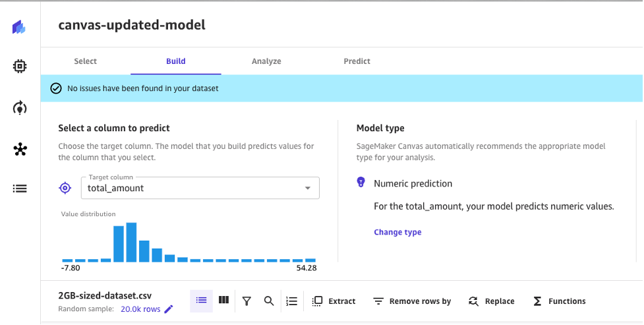The image size is (644, 325).
Task: Switch to the Predict tab
Action: tap(357, 61)
